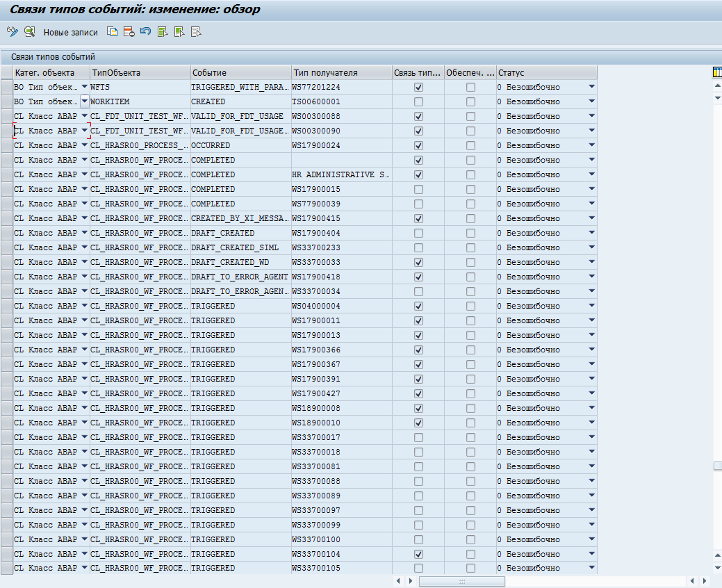The width and height of the screenshot is (722, 588).
Task: Toggle 'Связь тип' checkbox for WS17900015 row
Action: point(418,189)
